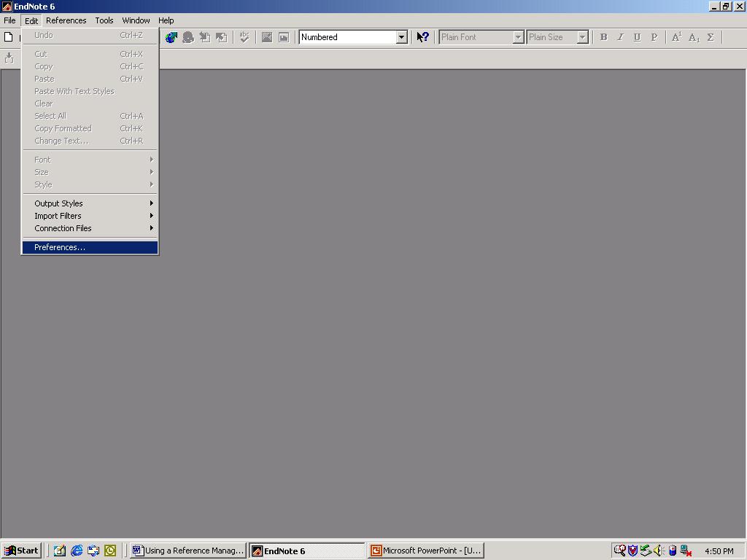Click the Insert Picture toolbar icon
The height and width of the screenshot is (560, 747).
coord(267,37)
